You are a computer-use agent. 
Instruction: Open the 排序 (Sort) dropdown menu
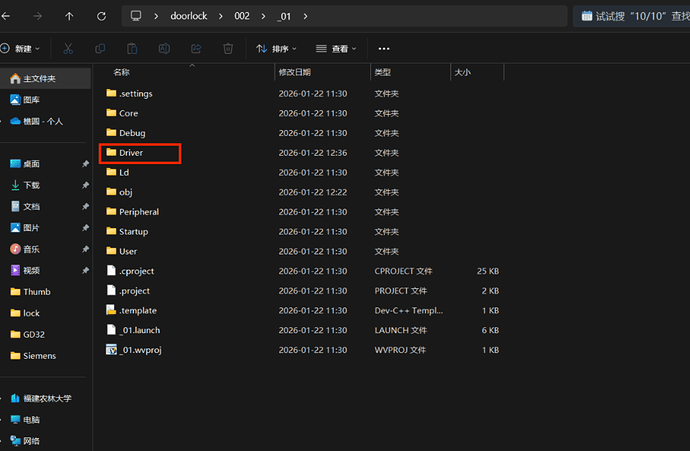click(x=275, y=48)
